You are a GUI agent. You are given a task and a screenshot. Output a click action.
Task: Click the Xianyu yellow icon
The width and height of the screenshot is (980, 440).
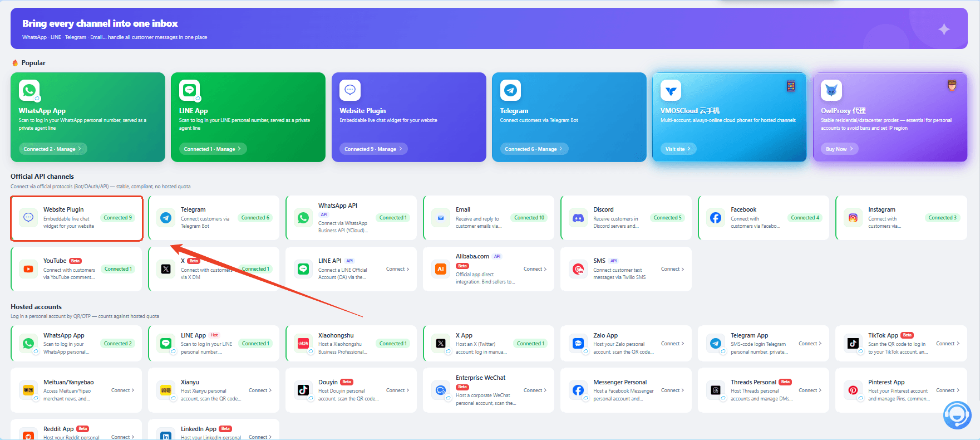[166, 390]
